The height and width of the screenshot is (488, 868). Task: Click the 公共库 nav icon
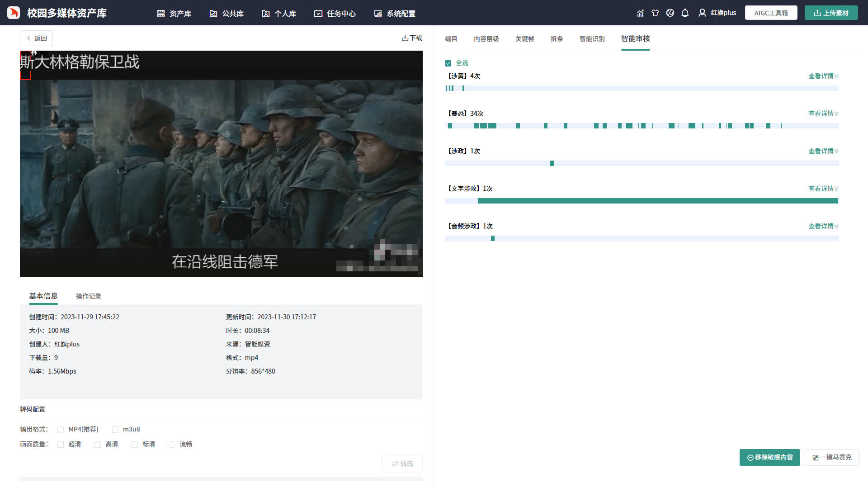click(213, 14)
